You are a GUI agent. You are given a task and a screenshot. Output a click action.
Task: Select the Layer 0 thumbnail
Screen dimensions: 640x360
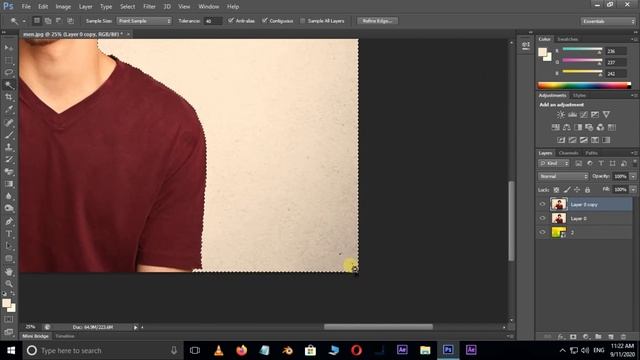(559, 218)
